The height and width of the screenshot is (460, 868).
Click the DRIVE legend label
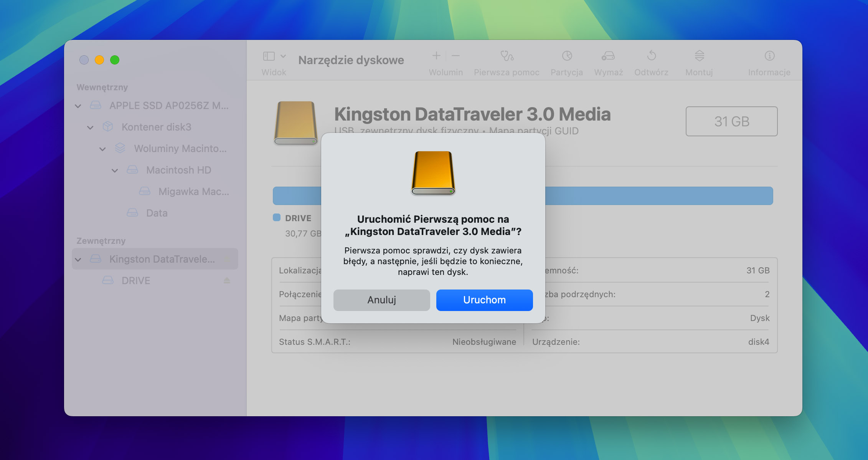(298, 218)
